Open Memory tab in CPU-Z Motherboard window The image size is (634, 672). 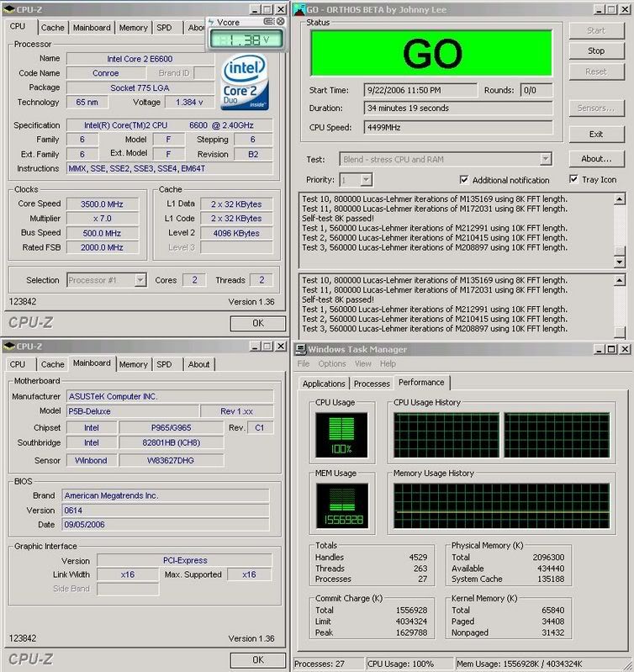133,364
